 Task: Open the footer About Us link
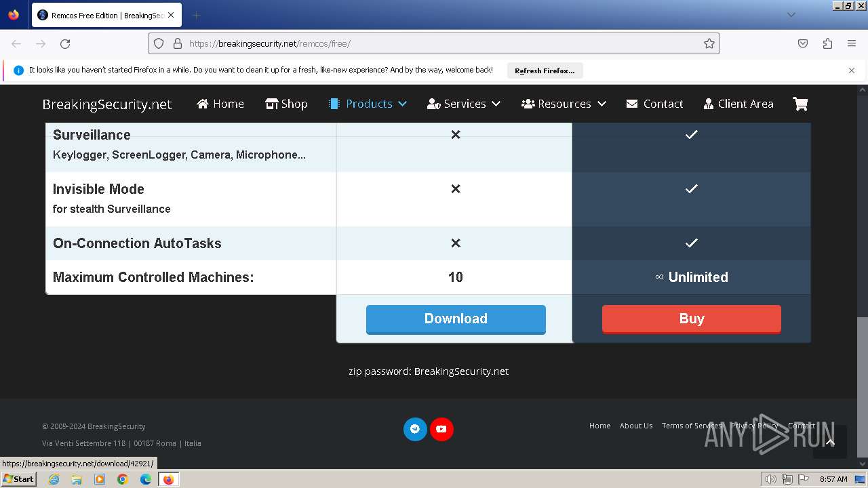pos(636,426)
